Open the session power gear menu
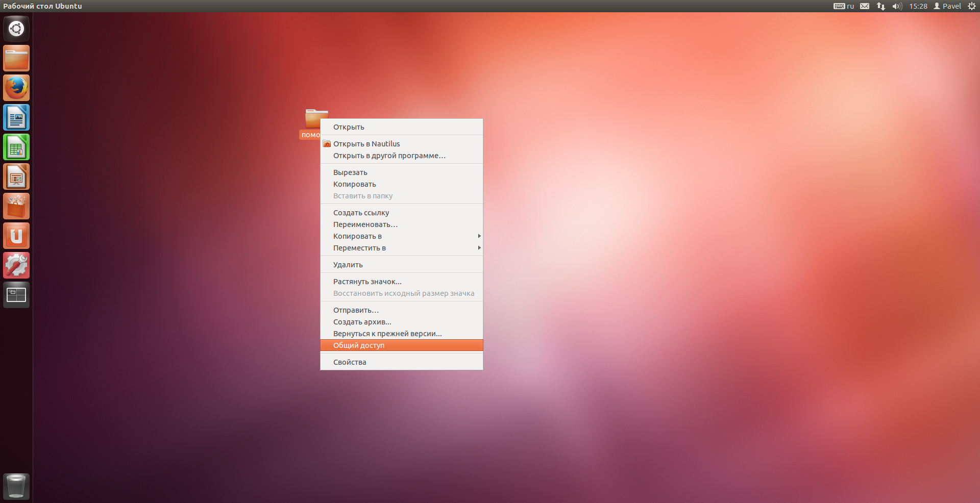980x503 pixels. tap(972, 6)
